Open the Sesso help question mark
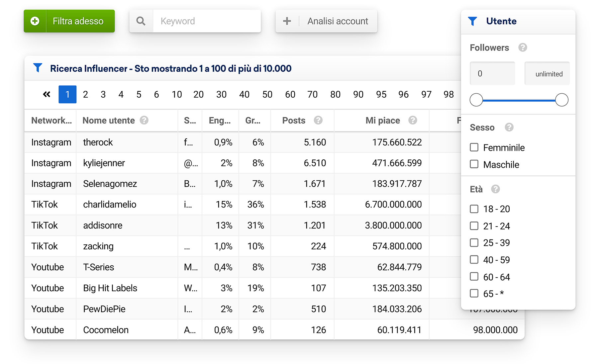This screenshot has width=600, height=364. (x=509, y=128)
